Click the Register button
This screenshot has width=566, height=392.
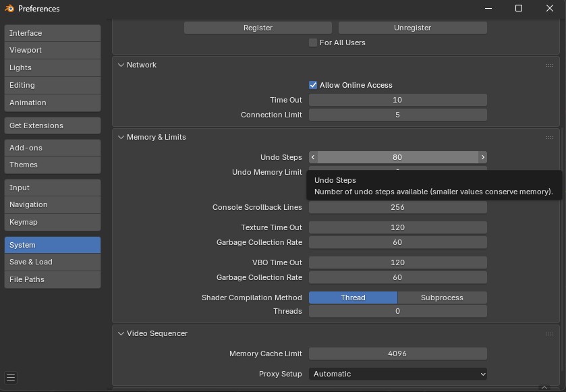click(x=258, y=28)
